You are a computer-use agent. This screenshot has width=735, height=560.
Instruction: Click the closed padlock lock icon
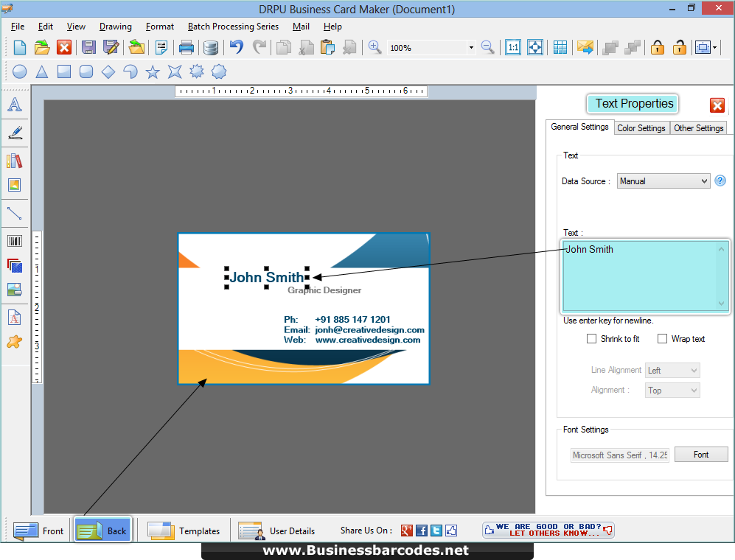657,47
